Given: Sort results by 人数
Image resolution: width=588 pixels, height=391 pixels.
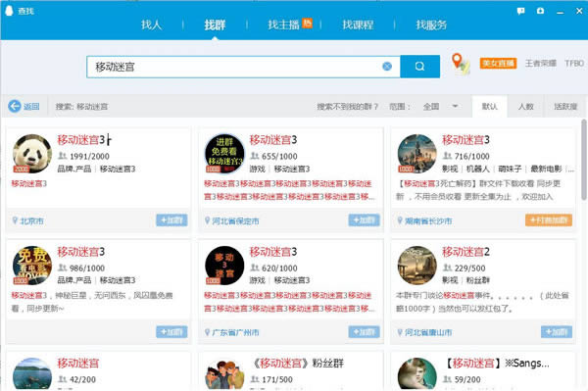Looking at the screenshot, I should pyautogui.click(x=525, y=107).
